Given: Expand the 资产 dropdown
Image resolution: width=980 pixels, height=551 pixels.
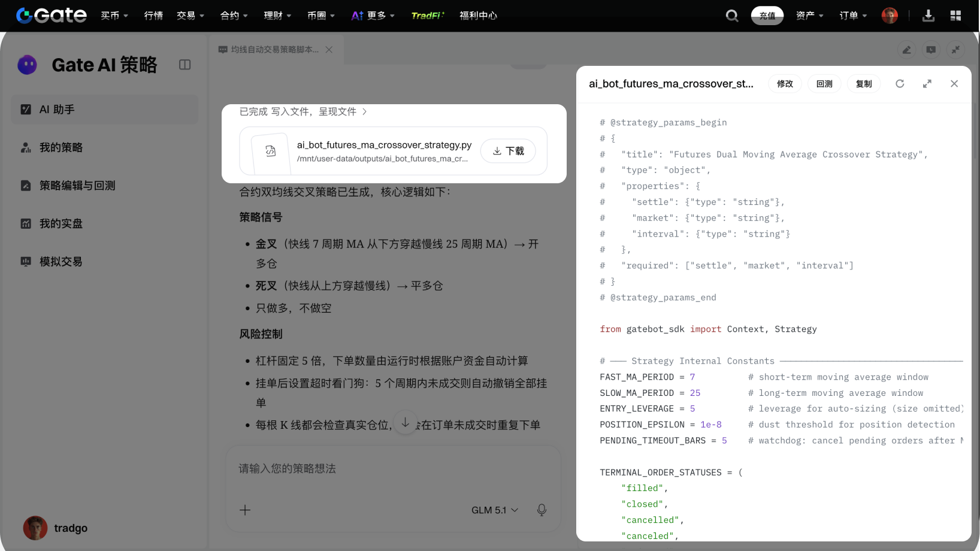Looking at the screenshot, I should click(810, 16).
